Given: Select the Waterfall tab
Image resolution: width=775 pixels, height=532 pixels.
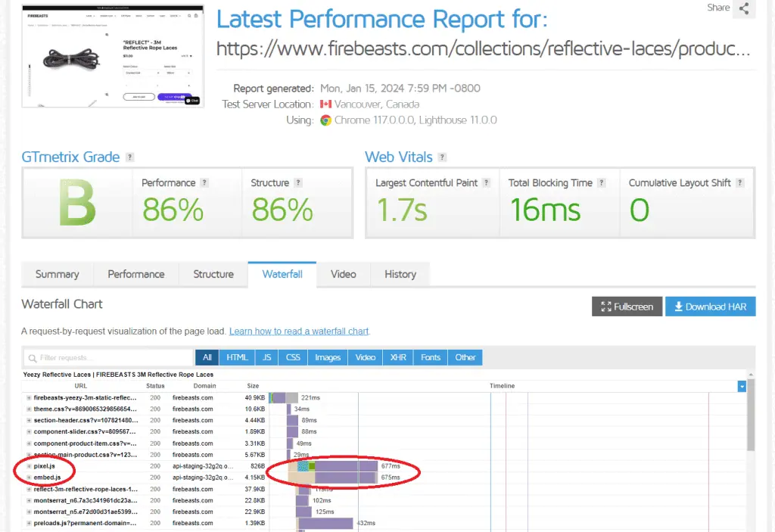Looking at the screenshot, I should point(282,275).
